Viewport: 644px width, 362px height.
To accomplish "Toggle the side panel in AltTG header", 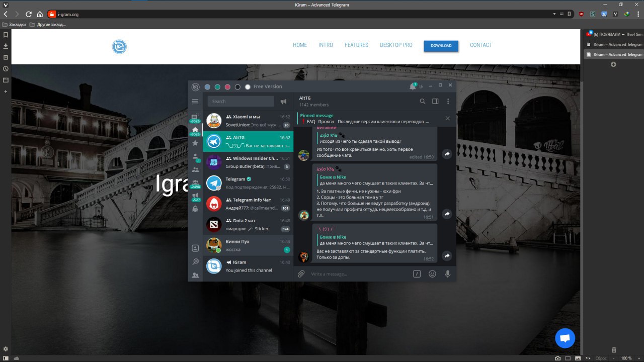I will [436, 101].
